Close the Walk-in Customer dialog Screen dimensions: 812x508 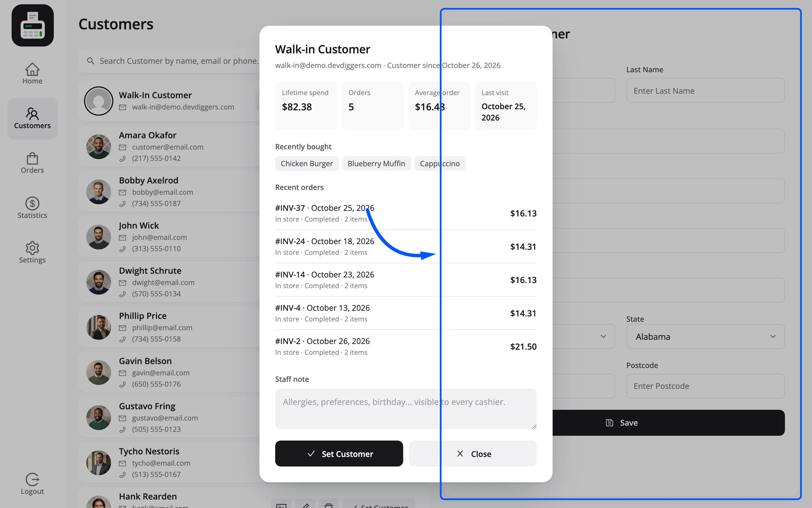[x=473, y=454]
